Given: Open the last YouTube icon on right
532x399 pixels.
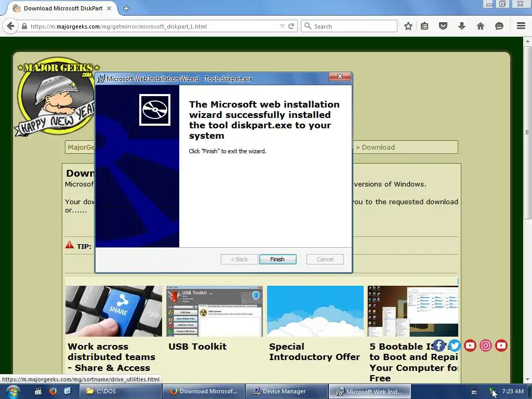Looking at the screenshot, I should [x=501, y=345].
